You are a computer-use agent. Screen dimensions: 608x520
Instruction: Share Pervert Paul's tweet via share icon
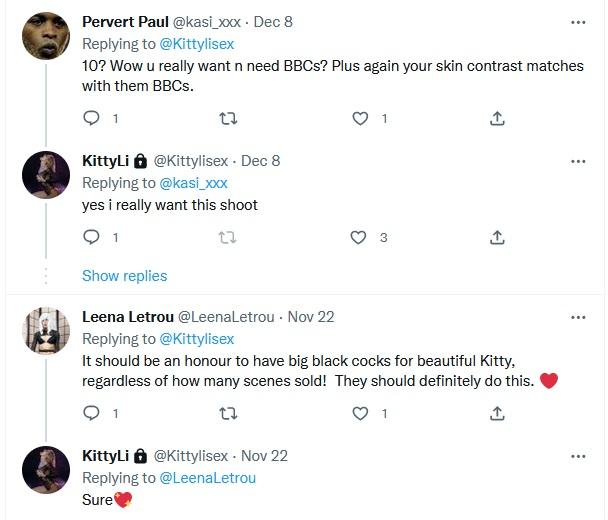[497, 119]
